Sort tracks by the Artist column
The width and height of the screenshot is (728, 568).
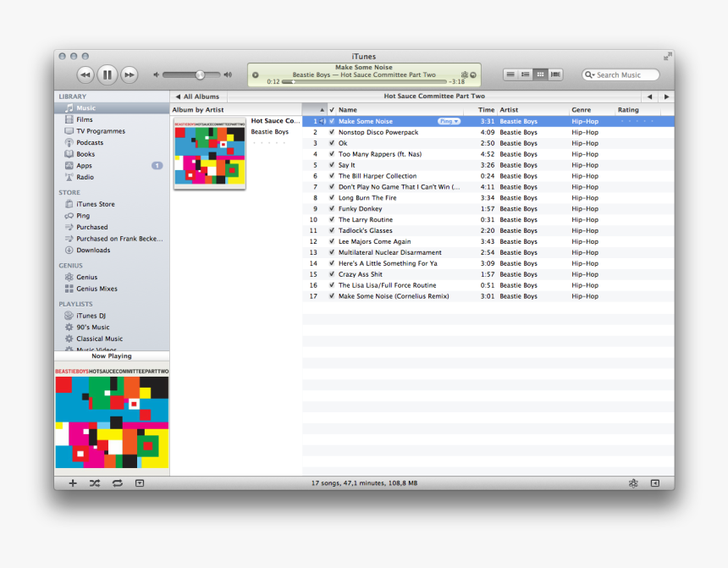tap(533, 109)
